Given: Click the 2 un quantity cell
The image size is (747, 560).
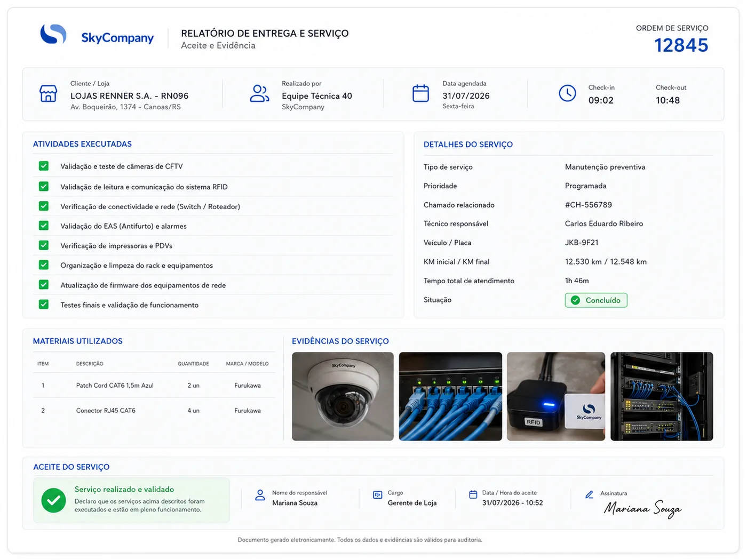Looking at the screenshot, I should [193, 385].
